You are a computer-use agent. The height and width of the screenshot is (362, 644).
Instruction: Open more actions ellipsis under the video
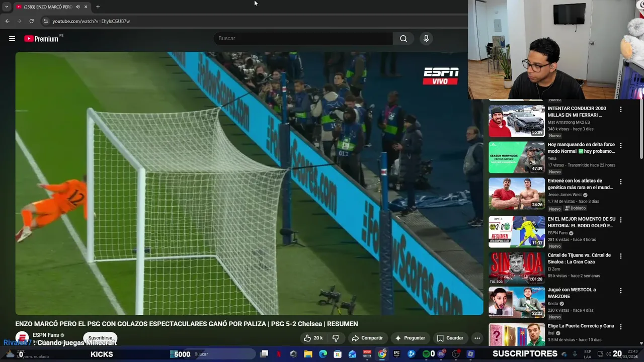(x=477, y=338)
